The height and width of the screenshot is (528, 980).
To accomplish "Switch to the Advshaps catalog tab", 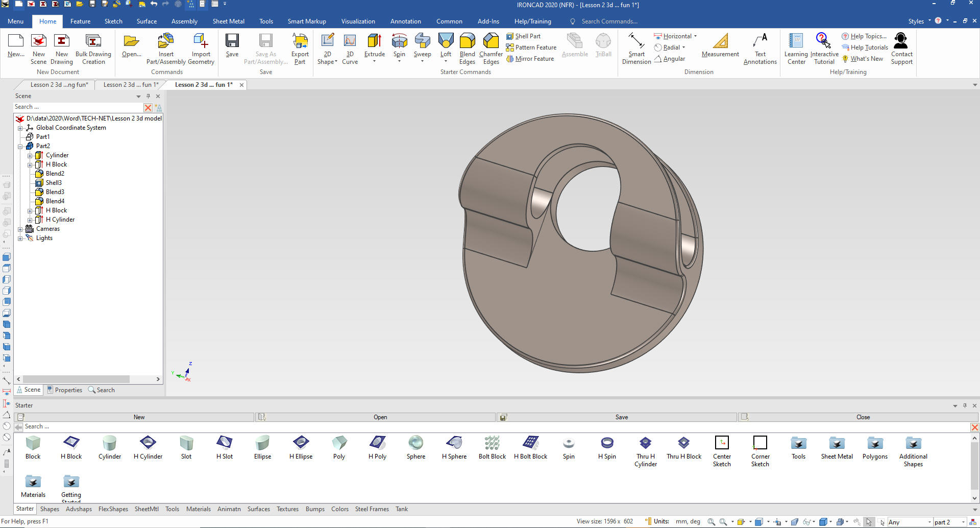I will point(79,509).
